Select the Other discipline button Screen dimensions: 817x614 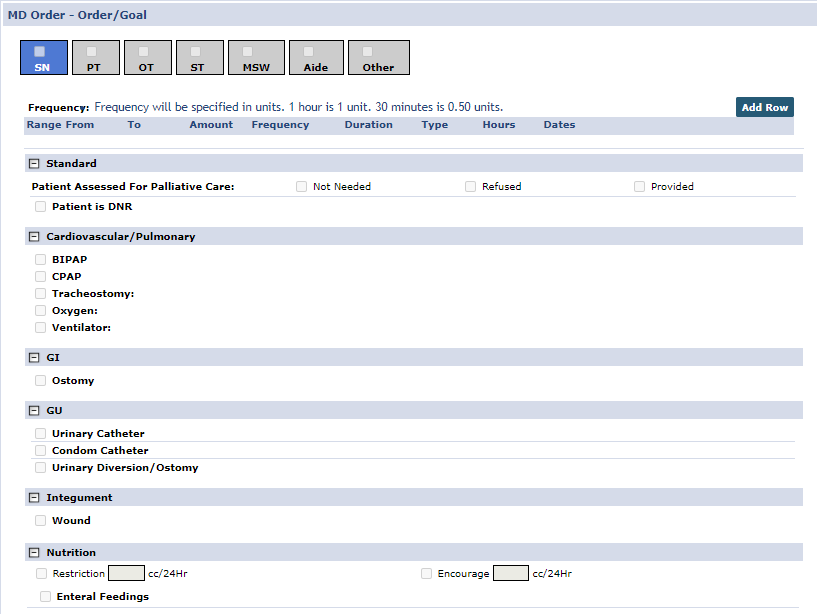pyautogui.click(x=378, y=57)
